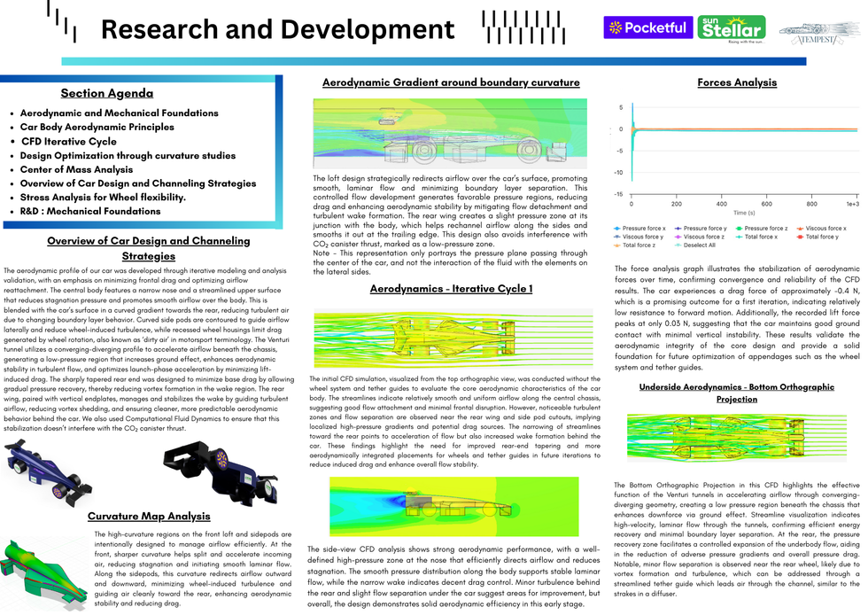
Task: Click the paragraph starting 'The initial CFD simulation'
Action: pyautogui.click(x=454, y=422)
